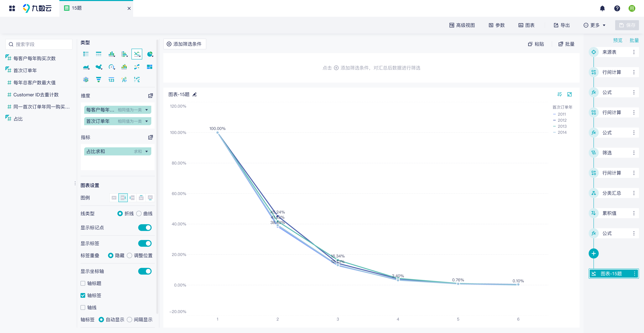Select the curve line type radio

pyautogui.click(x=139, y=213)
